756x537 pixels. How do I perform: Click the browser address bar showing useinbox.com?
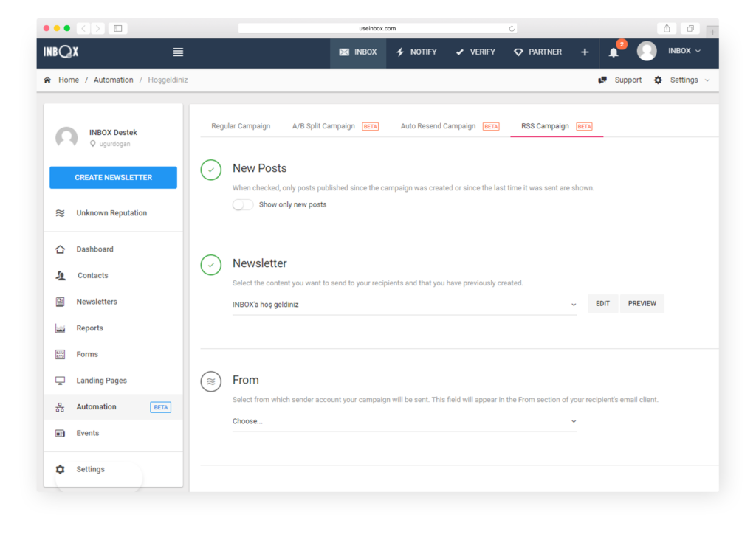[x=378, y=28]
